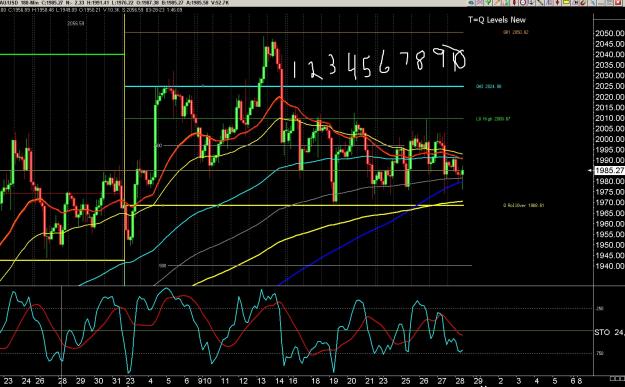The height and width of the screenshot is (387, 625).
Task: Click date label 27 on time axis
Action: [442, 381]
